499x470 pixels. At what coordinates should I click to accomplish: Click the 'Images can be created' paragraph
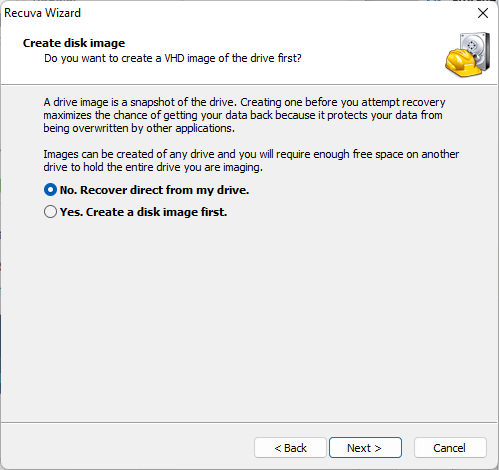click(x=251, y=161)
